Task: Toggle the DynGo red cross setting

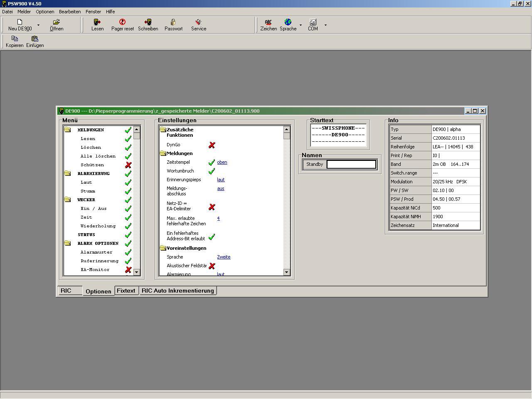Action: click(212, 145)
